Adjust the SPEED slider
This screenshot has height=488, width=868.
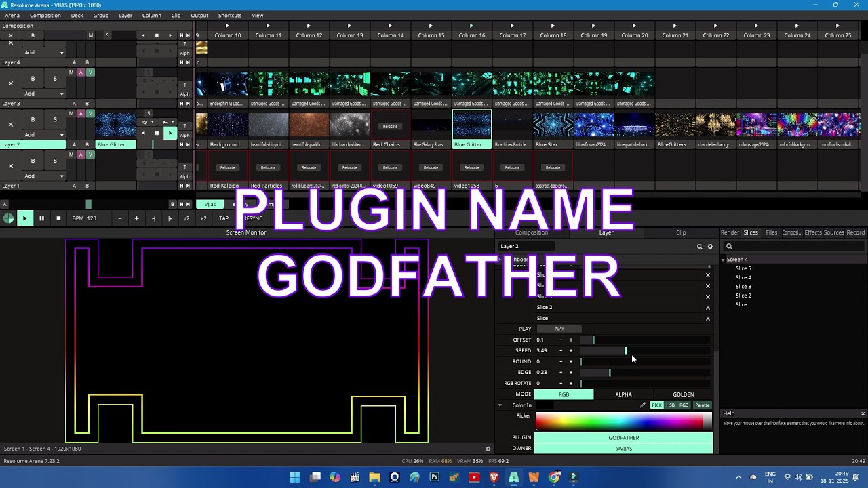click(645, 350)
